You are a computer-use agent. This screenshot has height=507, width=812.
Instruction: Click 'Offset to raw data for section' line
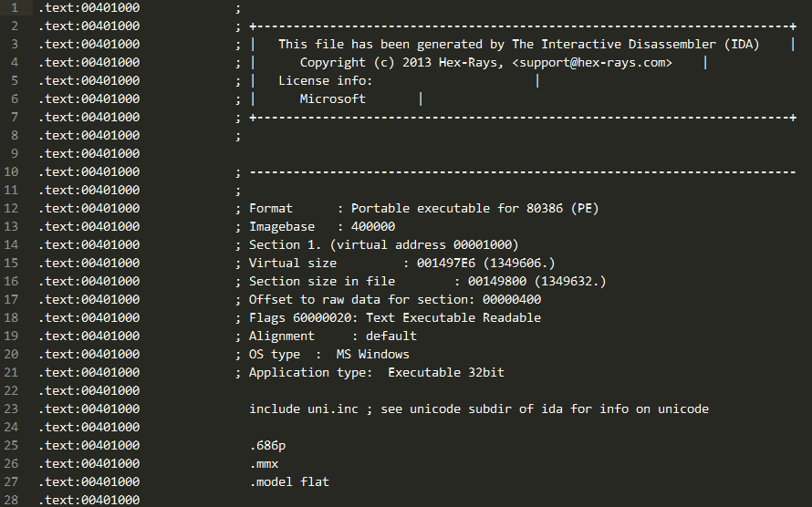pos(395,299)
